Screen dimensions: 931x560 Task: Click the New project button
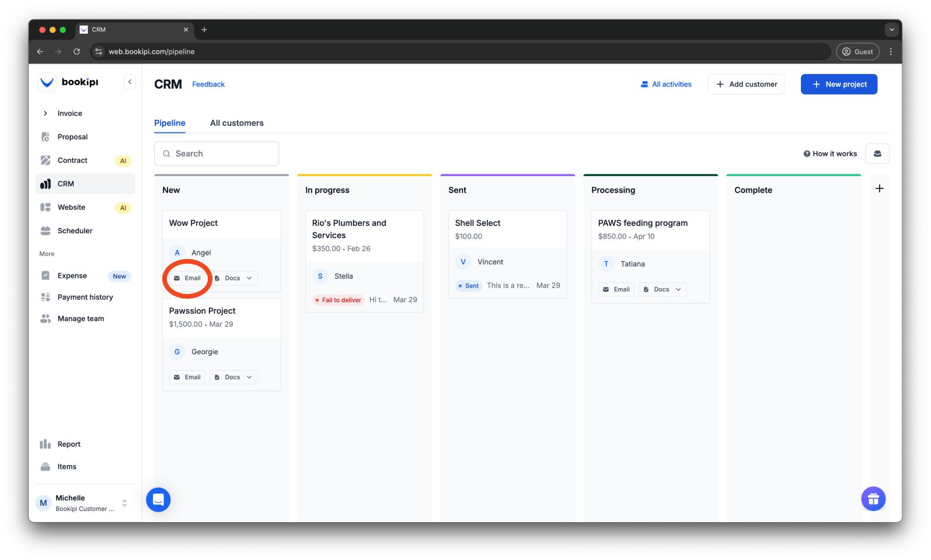point(838,84)
